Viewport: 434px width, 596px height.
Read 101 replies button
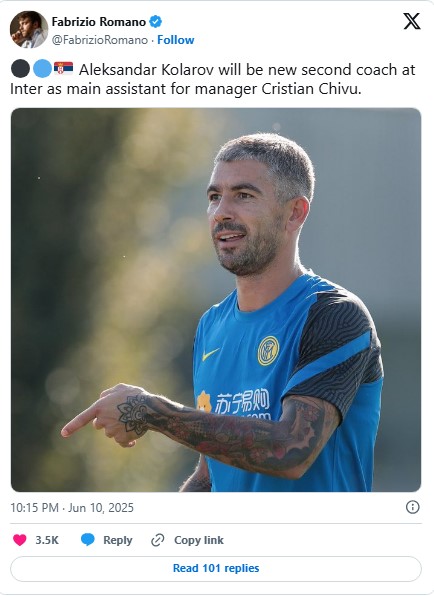tap(216, 568)
